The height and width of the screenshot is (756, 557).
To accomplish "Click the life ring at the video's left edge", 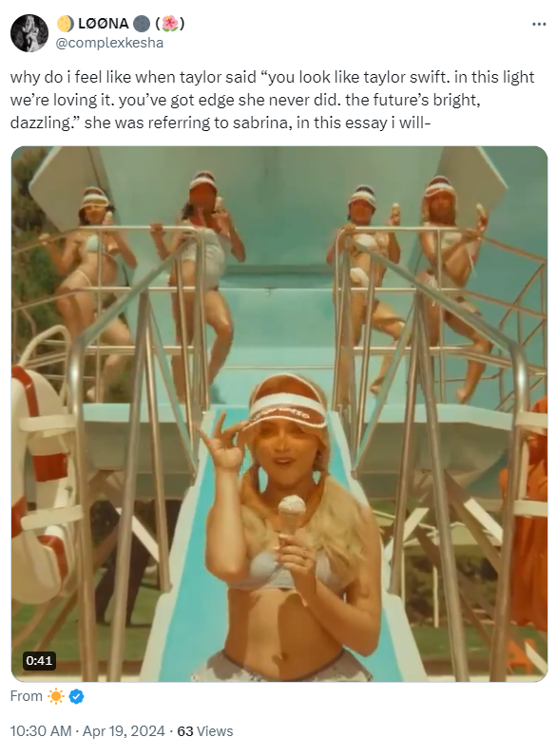I will [41, 484].
